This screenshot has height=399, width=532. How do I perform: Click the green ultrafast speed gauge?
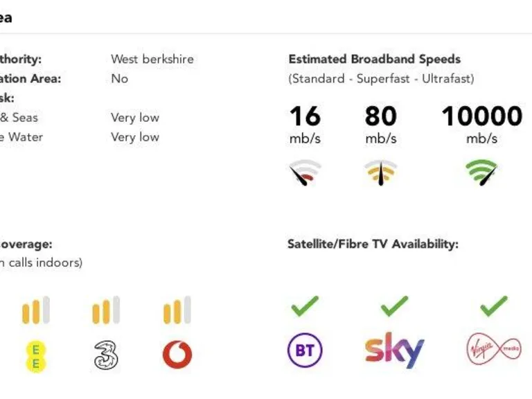coord(481,172)
